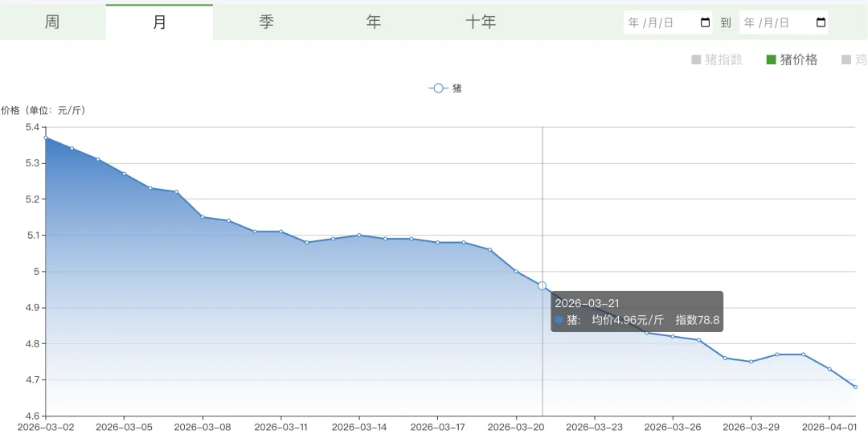Viewport: 868px width, 443px height.
Task: Open the start date calendar picker icon
Action: [x=705, y=23]
